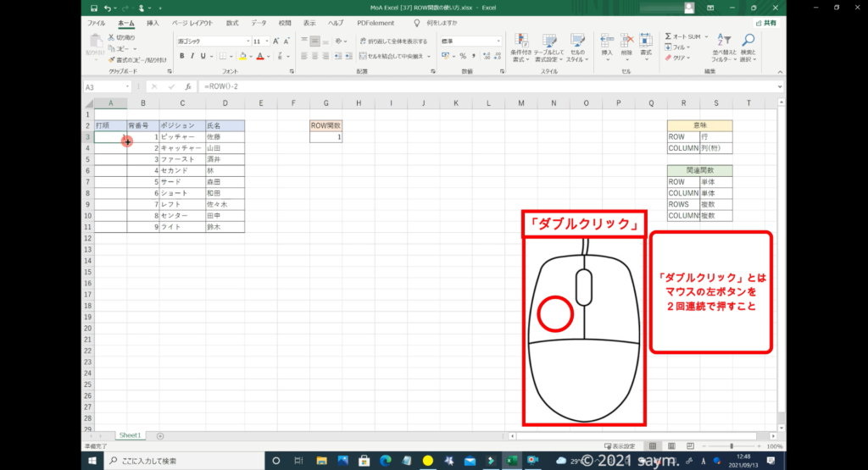Toggle the wrap text option (折り返して全体を表示する)

coord(392,41)
